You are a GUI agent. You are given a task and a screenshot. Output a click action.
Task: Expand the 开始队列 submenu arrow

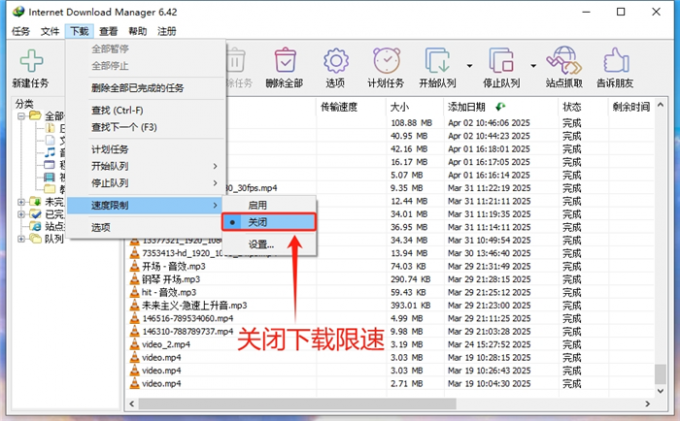click(x=216, y=166)
